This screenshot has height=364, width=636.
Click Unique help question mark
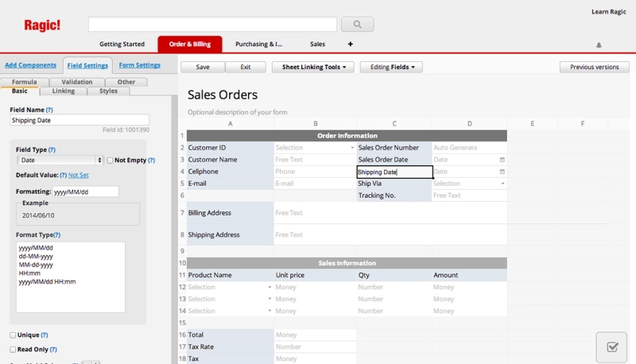click(45, 335)
